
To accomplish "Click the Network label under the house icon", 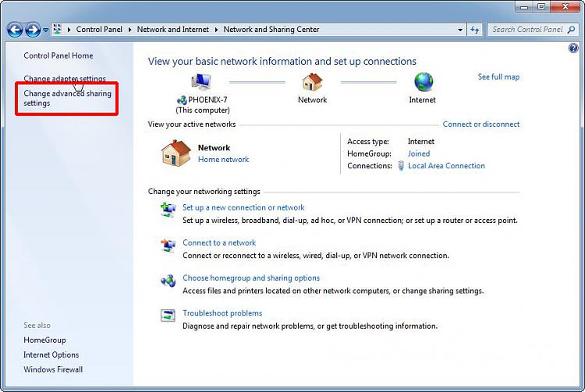I will [x=312, y=100].
